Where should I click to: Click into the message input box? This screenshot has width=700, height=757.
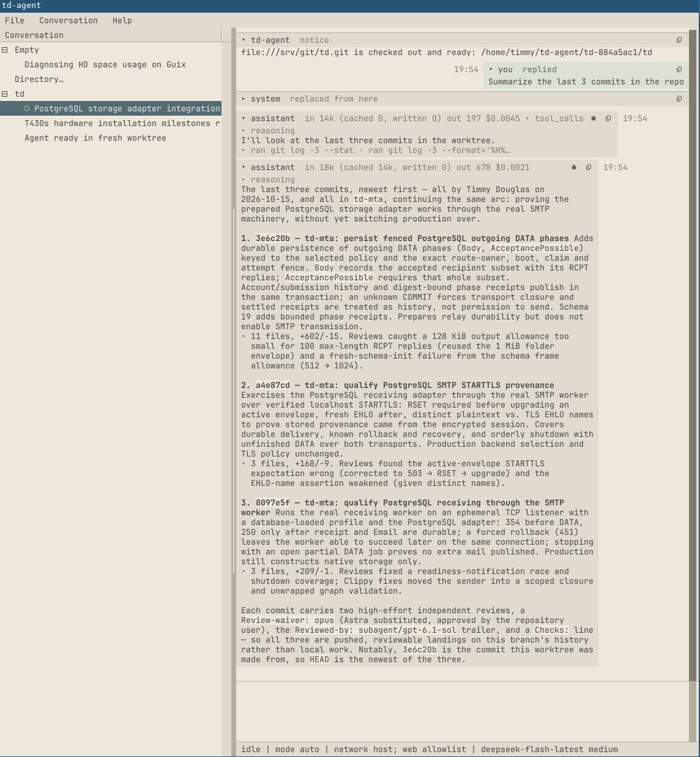[463, 712]
